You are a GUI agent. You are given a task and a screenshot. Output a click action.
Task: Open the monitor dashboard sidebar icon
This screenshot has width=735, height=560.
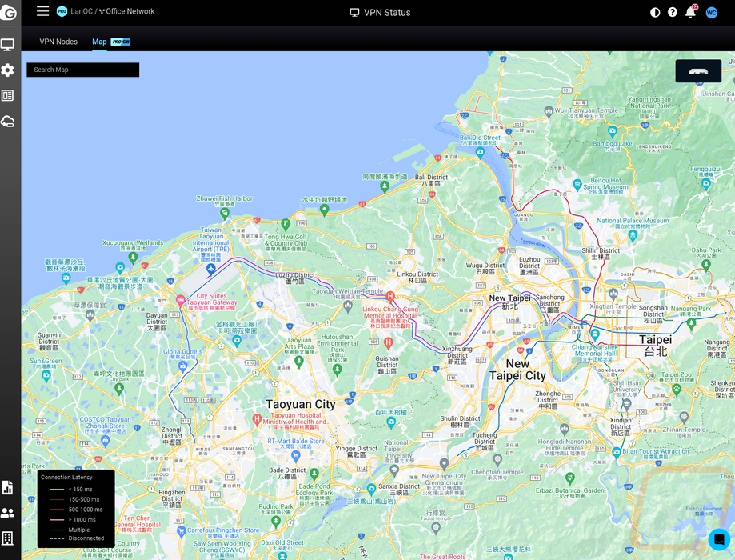[x=7, y=45]
